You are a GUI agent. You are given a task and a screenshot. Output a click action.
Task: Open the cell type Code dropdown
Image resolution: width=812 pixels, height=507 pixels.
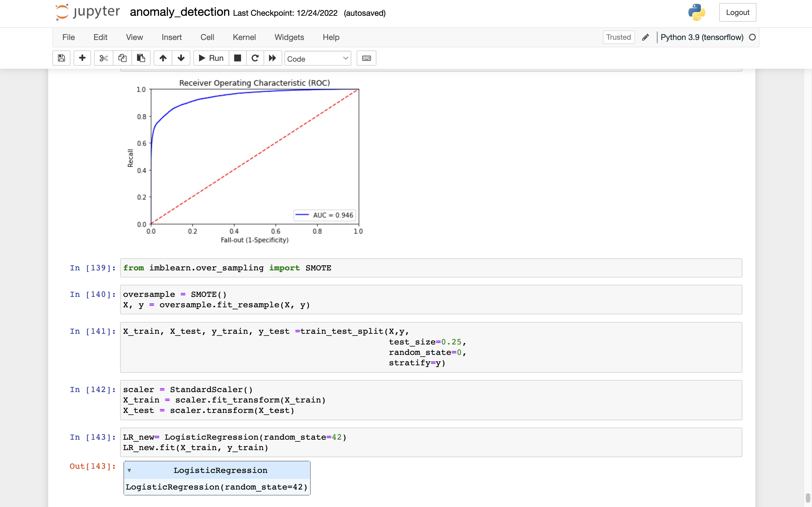point(317,59)
